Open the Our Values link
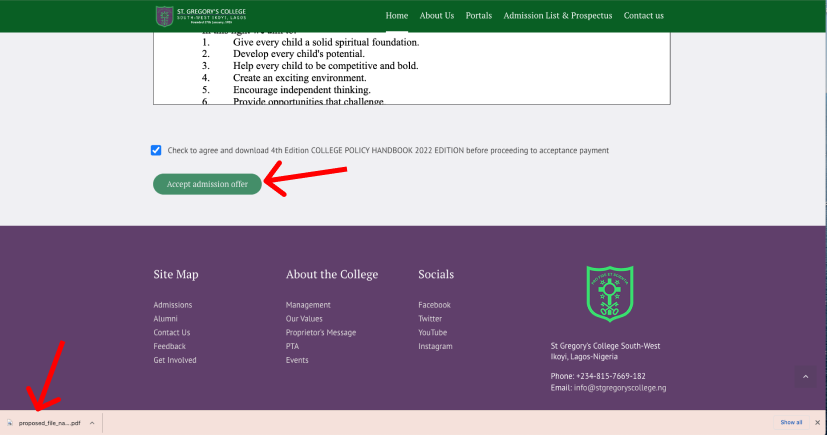Image resolution: width=827 pixels, height=435 pixels. [304, 318]
